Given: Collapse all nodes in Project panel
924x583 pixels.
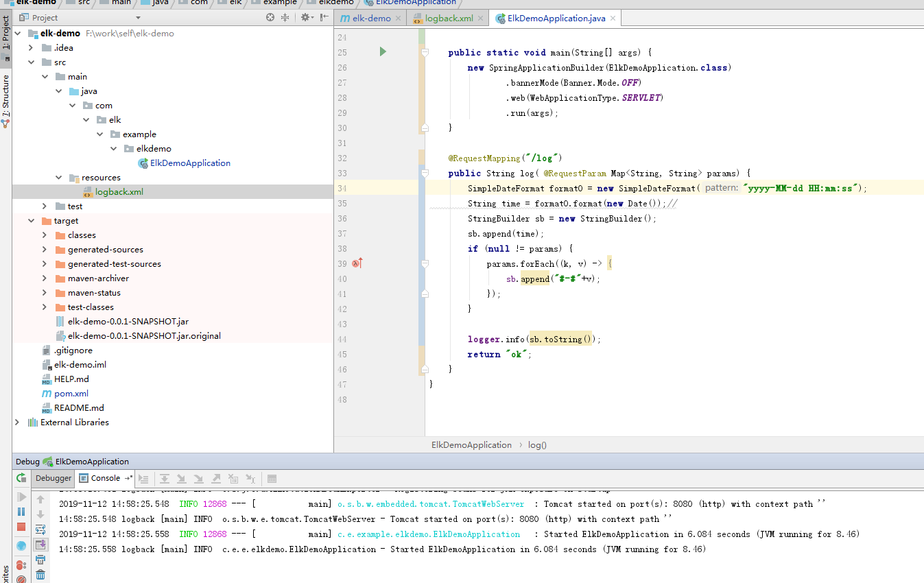Looking at the screenshot, I should [285, 18].
